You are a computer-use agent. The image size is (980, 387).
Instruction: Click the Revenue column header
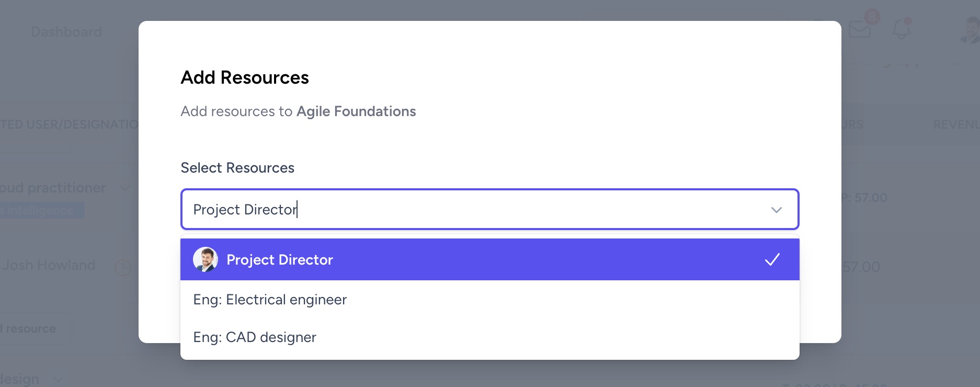click(x=956, y=124)
